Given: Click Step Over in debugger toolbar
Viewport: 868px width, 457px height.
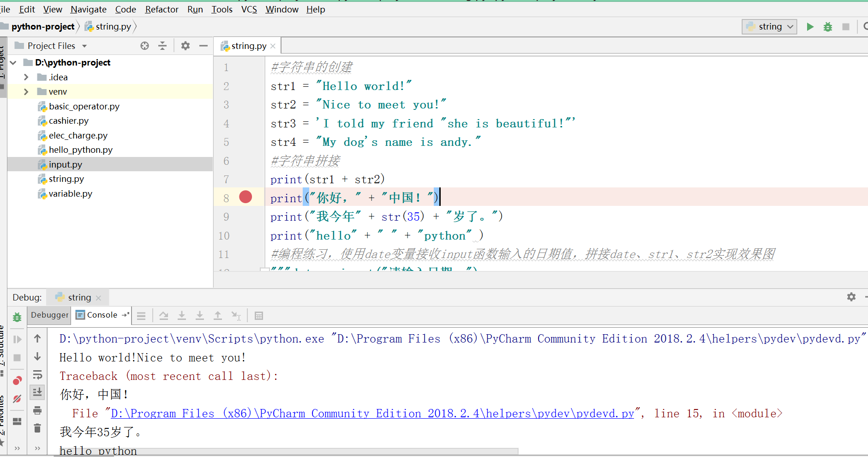Looking at the screenshot, I should [164, 316].
